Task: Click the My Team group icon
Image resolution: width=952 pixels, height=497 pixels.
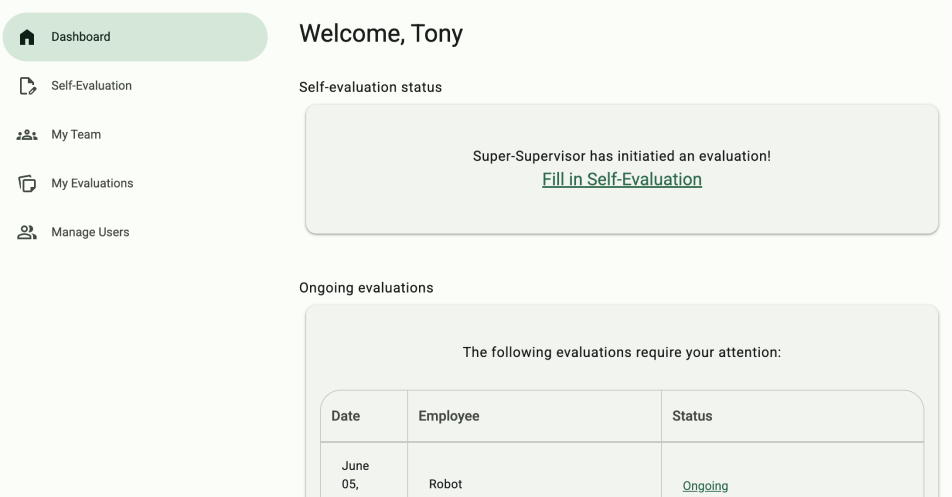Action: point(28,135)
